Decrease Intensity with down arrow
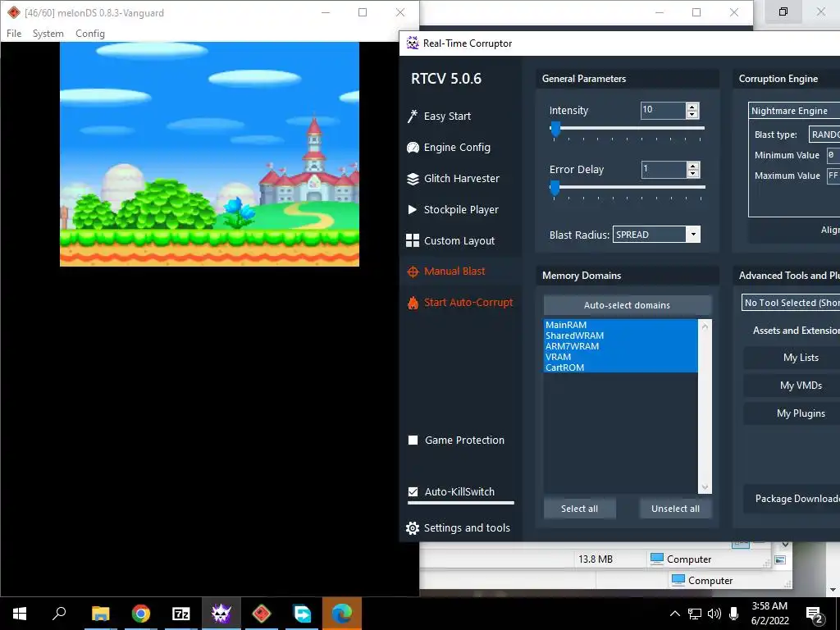The width and height of the screenshot is (840, 630). point(692,115)
